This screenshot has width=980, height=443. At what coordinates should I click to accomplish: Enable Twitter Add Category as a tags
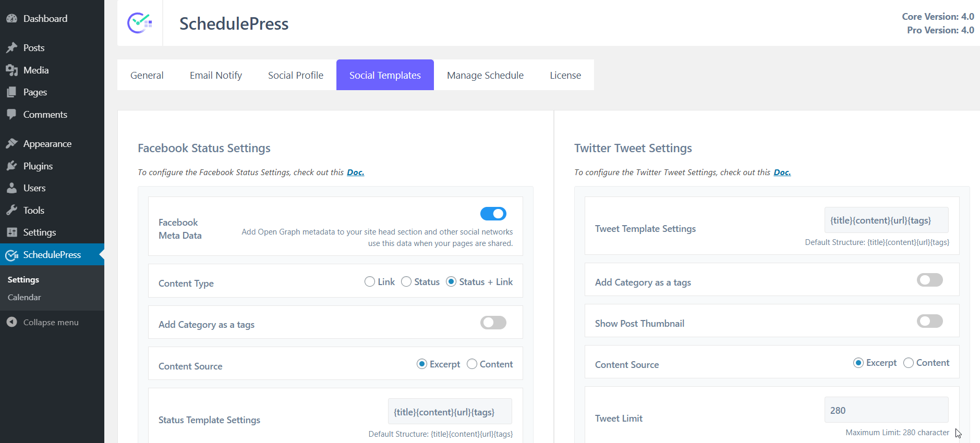(930, 280)
